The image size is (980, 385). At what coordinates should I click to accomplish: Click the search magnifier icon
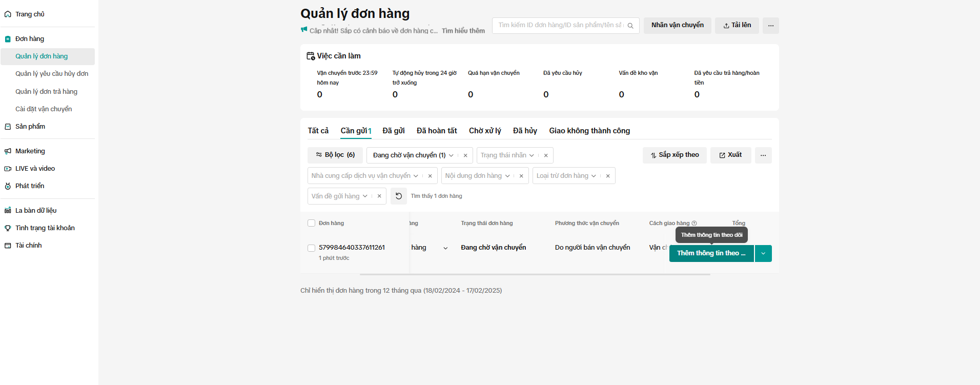630,26
